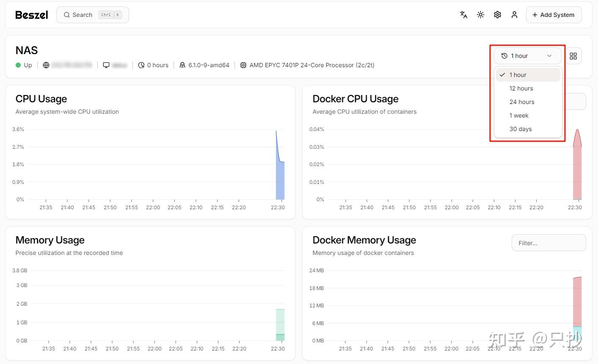The width and height of the screenshot is (598, 364).
Task: Click the Beszel logo link
Action: tap(31, 14)
